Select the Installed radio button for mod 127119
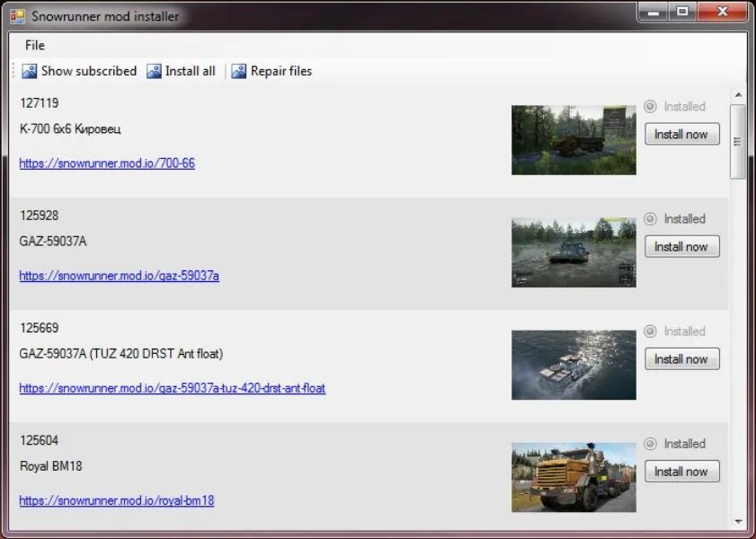 click(650, 106)
